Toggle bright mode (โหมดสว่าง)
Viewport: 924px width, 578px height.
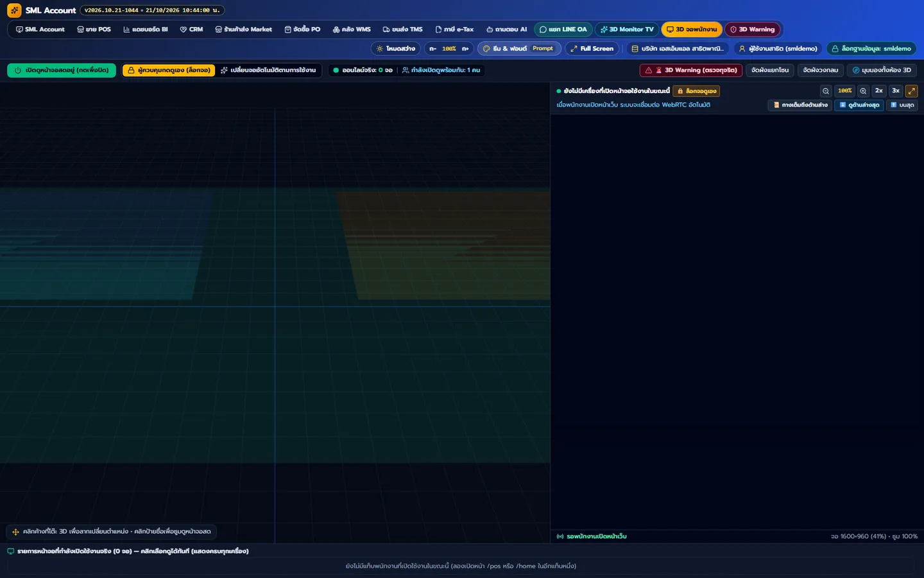click(x=396, y=49)
